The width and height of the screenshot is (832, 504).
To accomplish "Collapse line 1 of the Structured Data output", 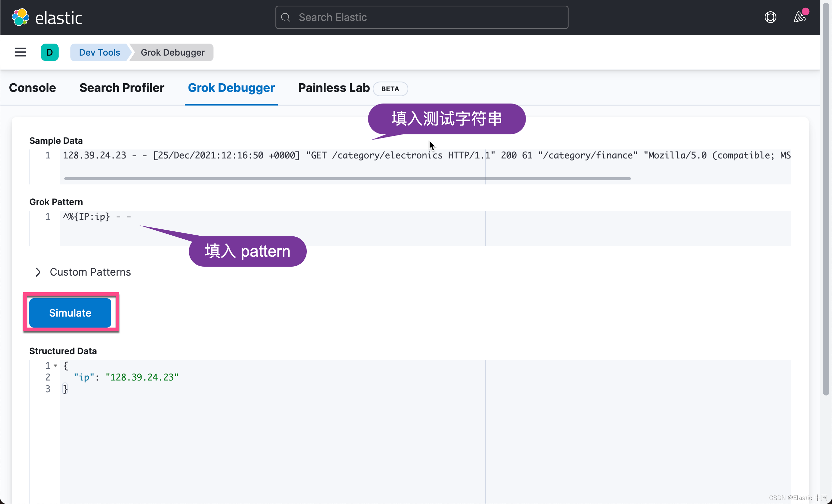I will pyautogui.click(x=56, y=366).
